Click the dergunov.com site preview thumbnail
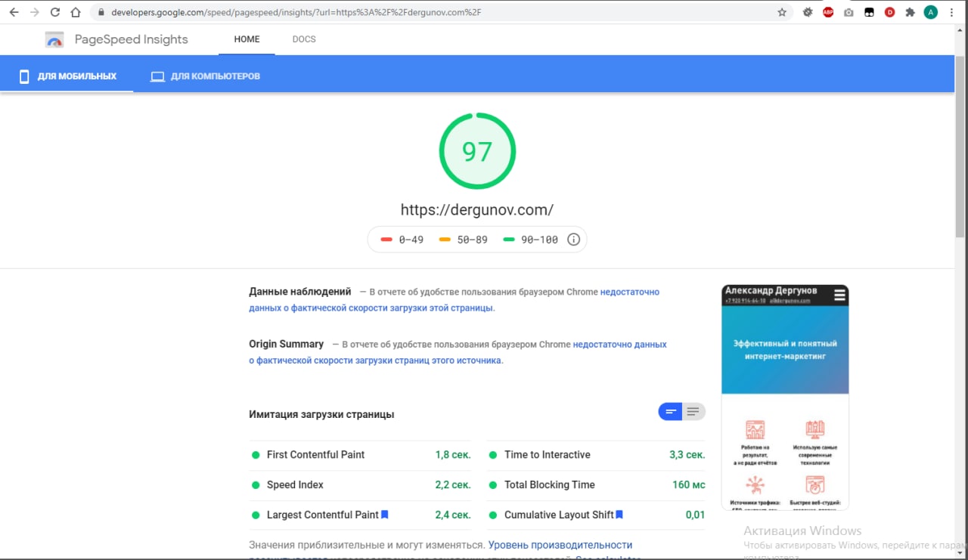The height and width of the screenshot is (560, 968). pos(785,398)
